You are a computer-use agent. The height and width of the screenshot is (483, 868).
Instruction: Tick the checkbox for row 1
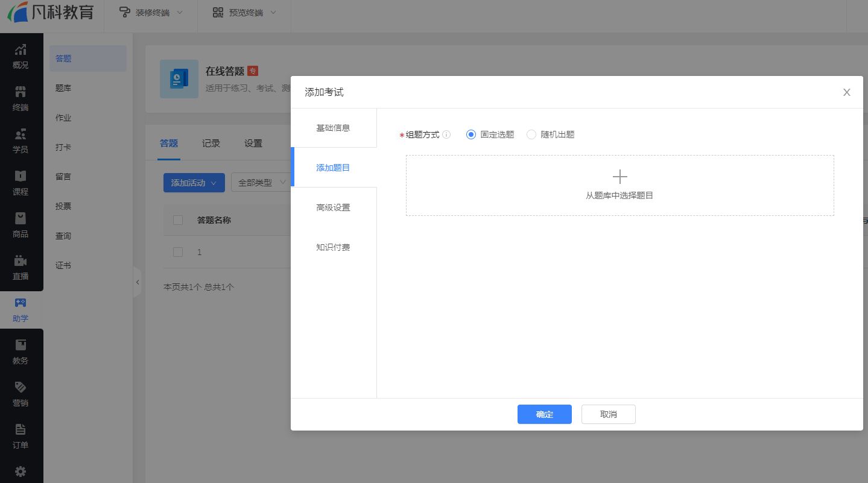178,252
